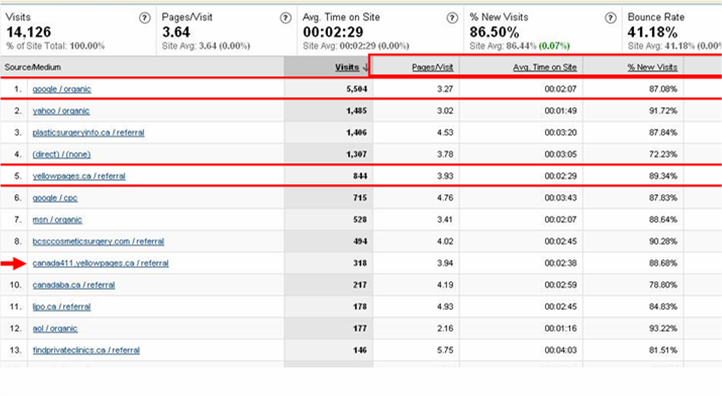The height and width of the screenshot is (396, 722).
Task: Click the Visits sort descending arrow
Action: (366, 68)
